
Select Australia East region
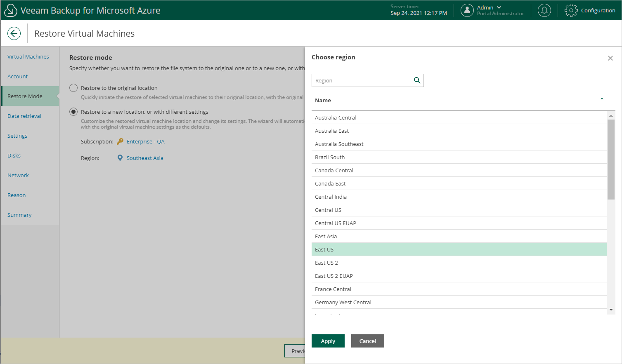coord(459,131)
